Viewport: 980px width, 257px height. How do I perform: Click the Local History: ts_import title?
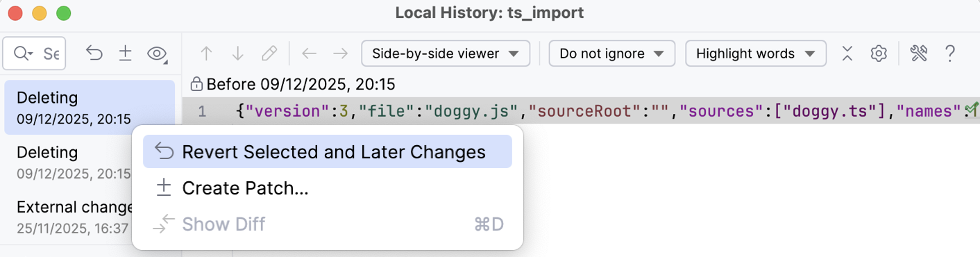(490, 13)
